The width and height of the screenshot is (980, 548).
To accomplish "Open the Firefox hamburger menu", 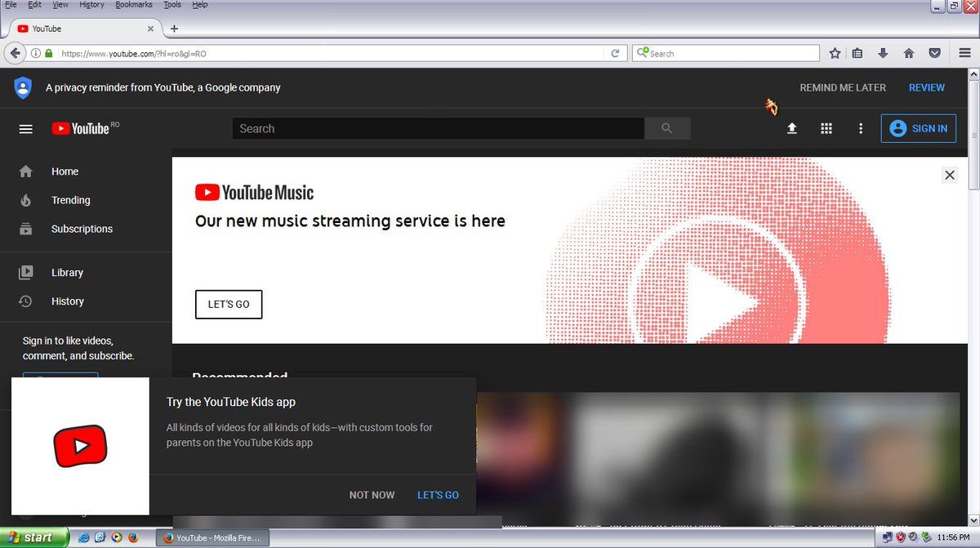I will tap(964, 53).
